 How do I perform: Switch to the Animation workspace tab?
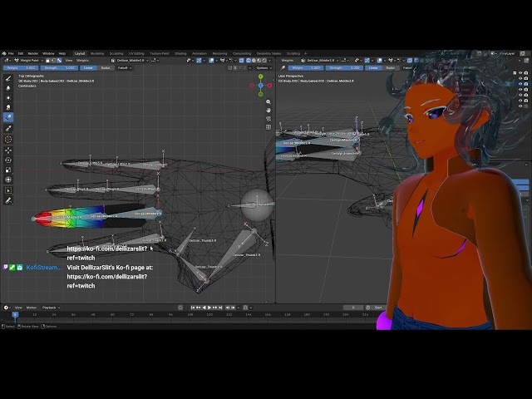[x=199, y=53]
